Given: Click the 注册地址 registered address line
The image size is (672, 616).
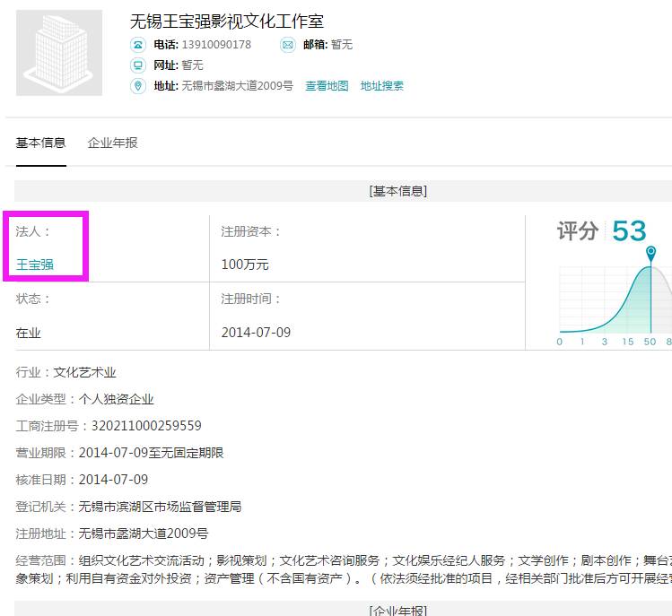Looking at the screenshot, I should click(112, 534).
